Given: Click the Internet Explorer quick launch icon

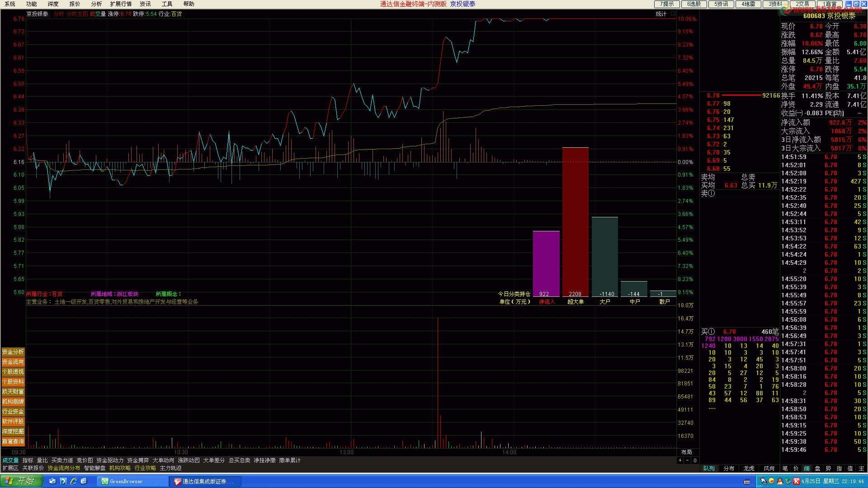Looking at the screenshot, I should (x=74, y=481).
